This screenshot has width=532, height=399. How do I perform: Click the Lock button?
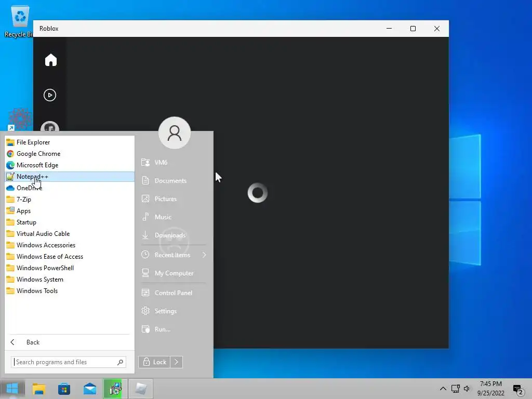(154, 362)
